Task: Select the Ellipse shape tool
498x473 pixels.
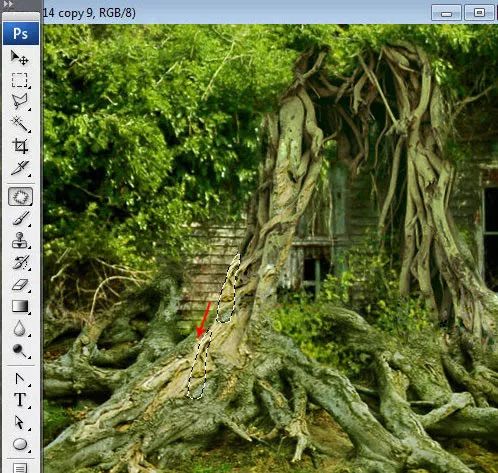Action: click(x=20, y=444)
